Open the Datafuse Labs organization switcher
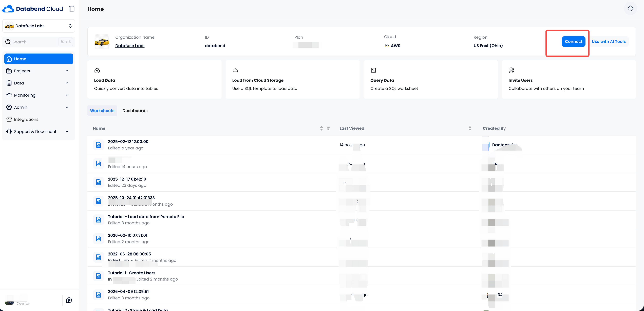Image resolution: width=644 pixels, height=311 pixels. pyautogui.click(x=39, y=26)
